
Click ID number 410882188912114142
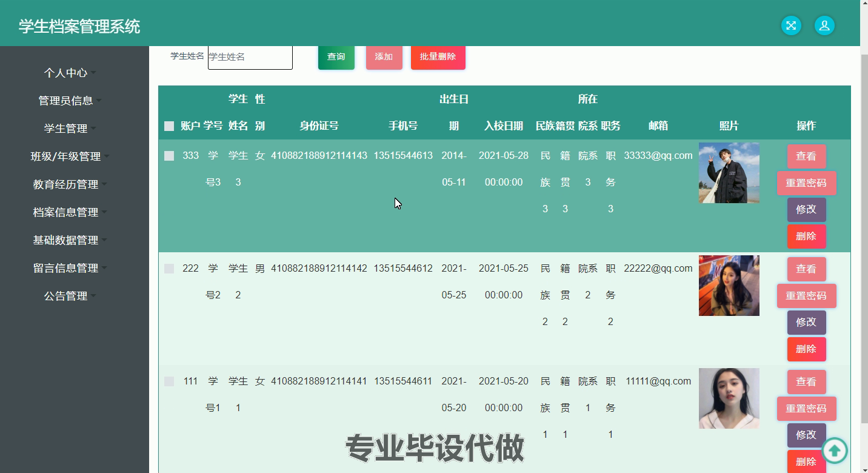(x=319, y=269)
